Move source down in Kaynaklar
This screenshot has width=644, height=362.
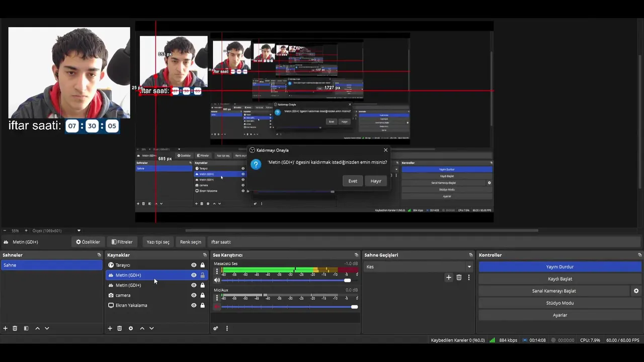(x=151, y=328)
